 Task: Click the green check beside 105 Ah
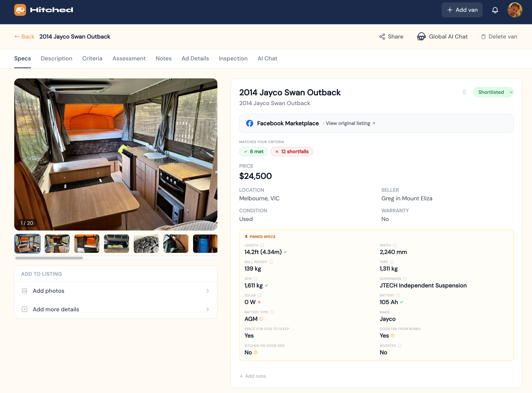[x=401, y=302]
